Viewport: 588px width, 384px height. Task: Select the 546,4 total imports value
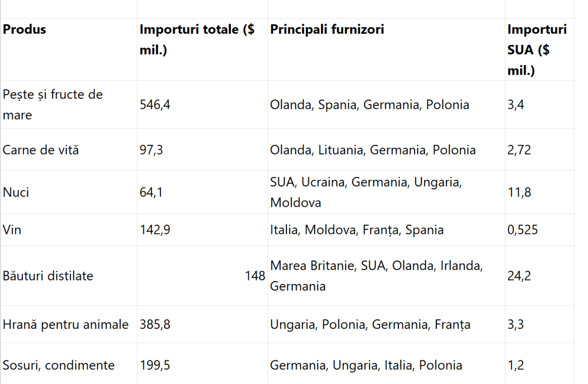tap(152, 105)
